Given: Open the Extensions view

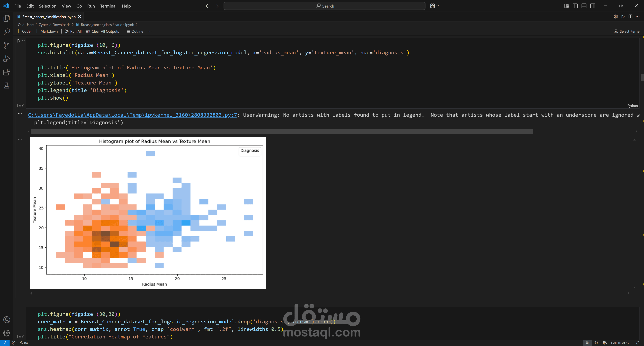Looking at the screenshot, I should click(7, 72).
